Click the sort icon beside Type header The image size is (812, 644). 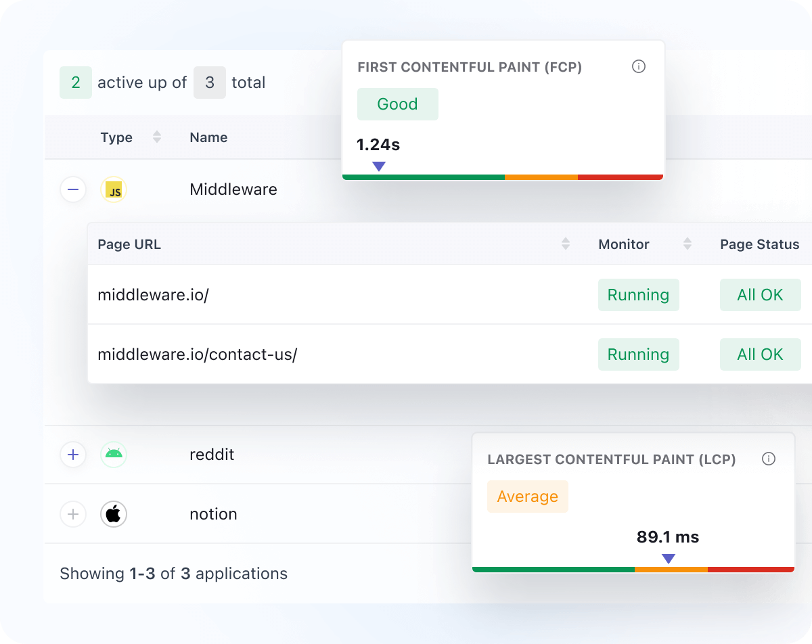pos(156,137)
